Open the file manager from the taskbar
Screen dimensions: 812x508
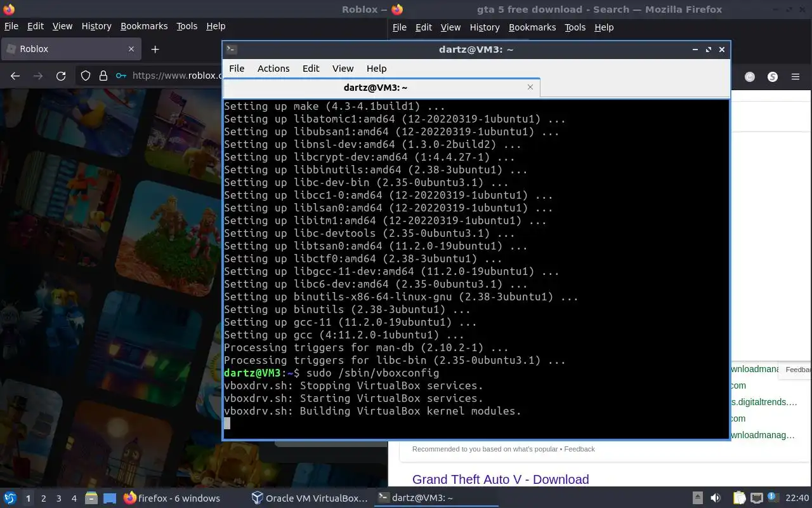point(91,498)
